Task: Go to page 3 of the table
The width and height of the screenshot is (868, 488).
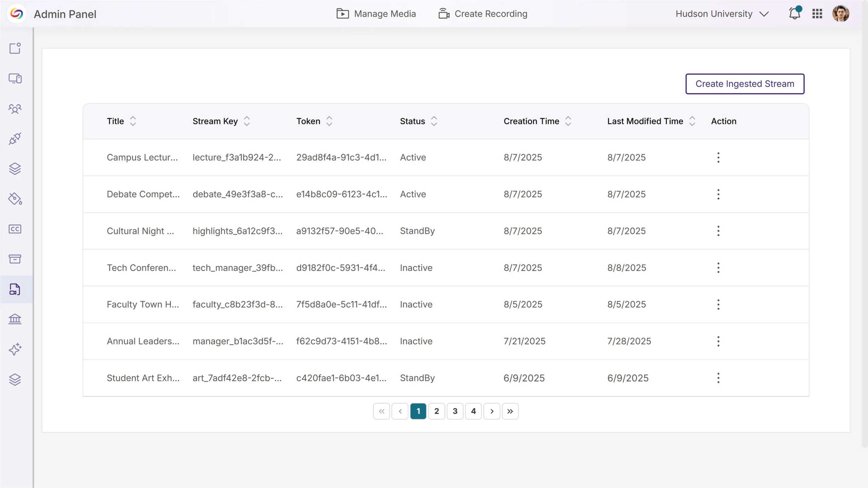Action: (x=455, y=411)
